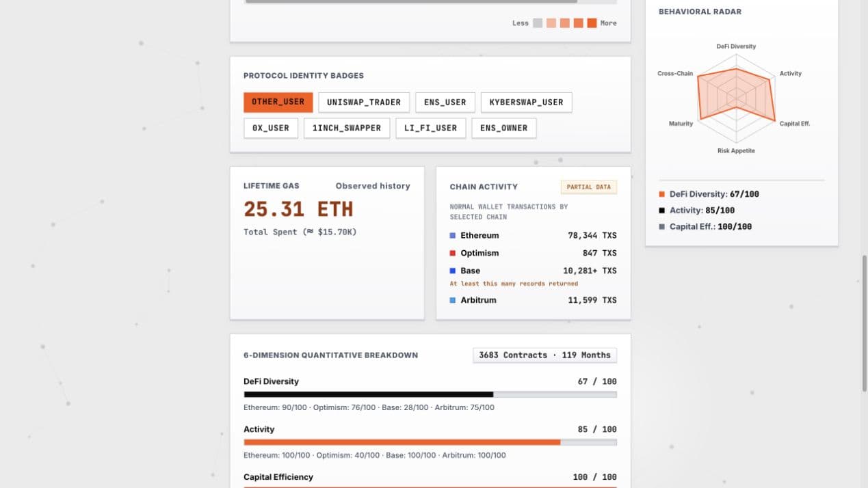
Task: Click the 'Maturity' radar axis label
Action: click(x=681, y=124)
